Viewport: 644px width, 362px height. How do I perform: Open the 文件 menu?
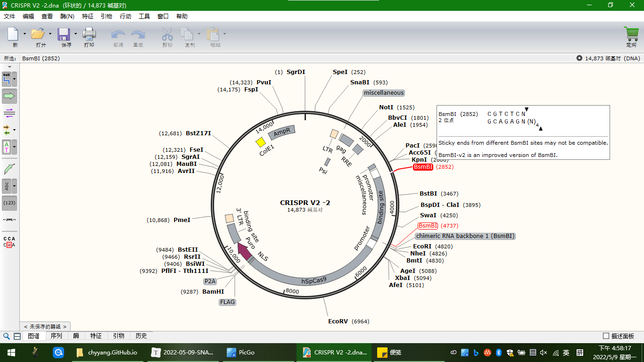(9, 16)
